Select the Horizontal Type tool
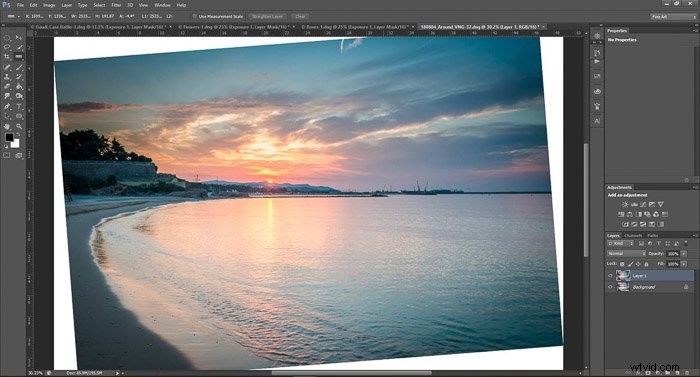The height and width of the screenshot is (377, 700). pyautogui.click(x=19, y=106)
